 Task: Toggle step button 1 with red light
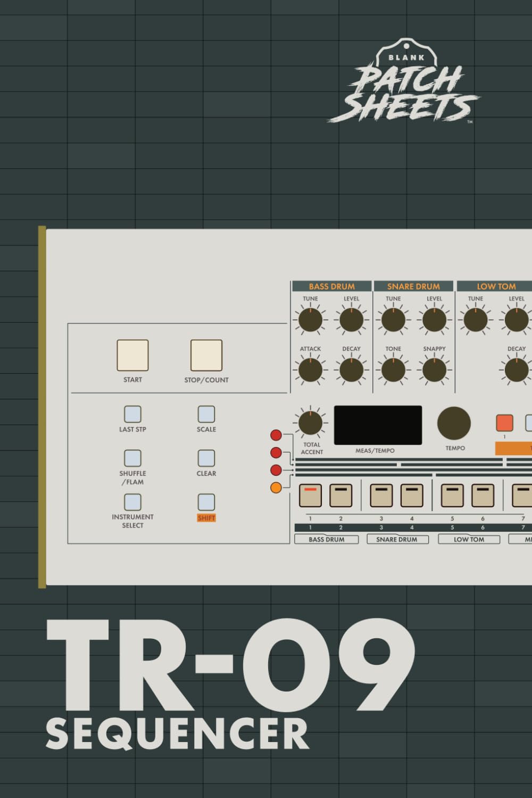[310, 495]
